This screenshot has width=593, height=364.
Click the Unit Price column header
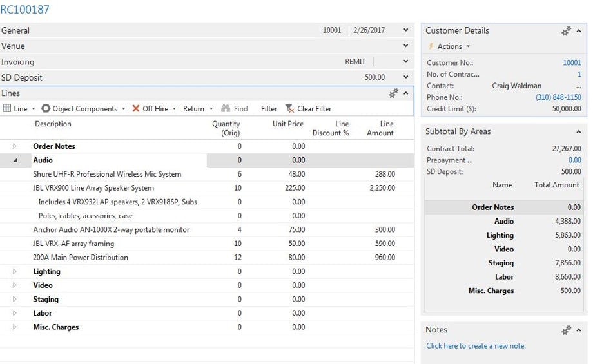pyautogui.click(x=288, y=124)
